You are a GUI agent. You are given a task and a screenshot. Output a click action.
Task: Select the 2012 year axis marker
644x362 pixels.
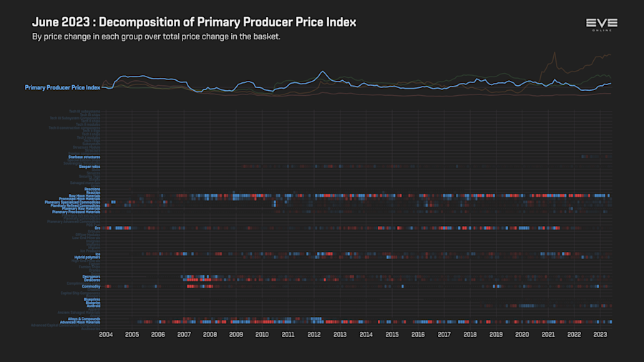pyautogui.click(x=314, y=335)
